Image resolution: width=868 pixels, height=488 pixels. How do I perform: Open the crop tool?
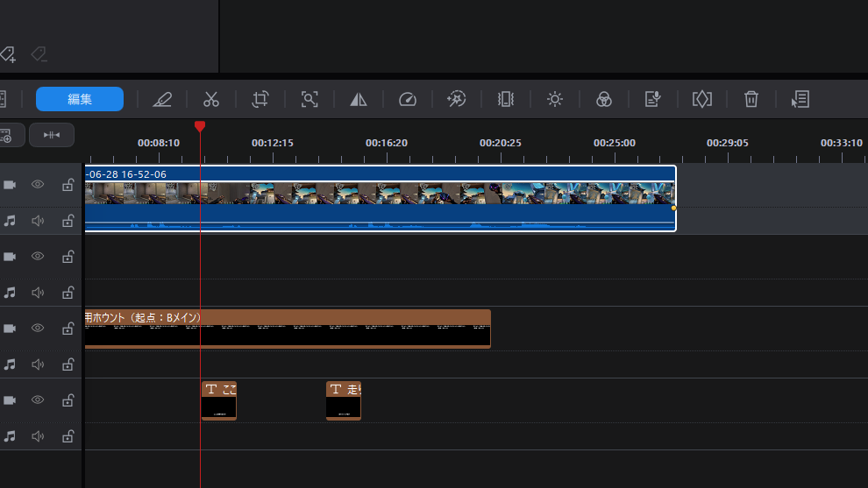(x=260, y=100)
